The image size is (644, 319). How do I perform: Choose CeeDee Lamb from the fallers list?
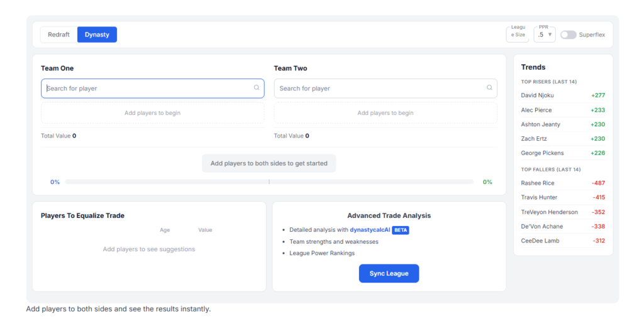point(540,241)
